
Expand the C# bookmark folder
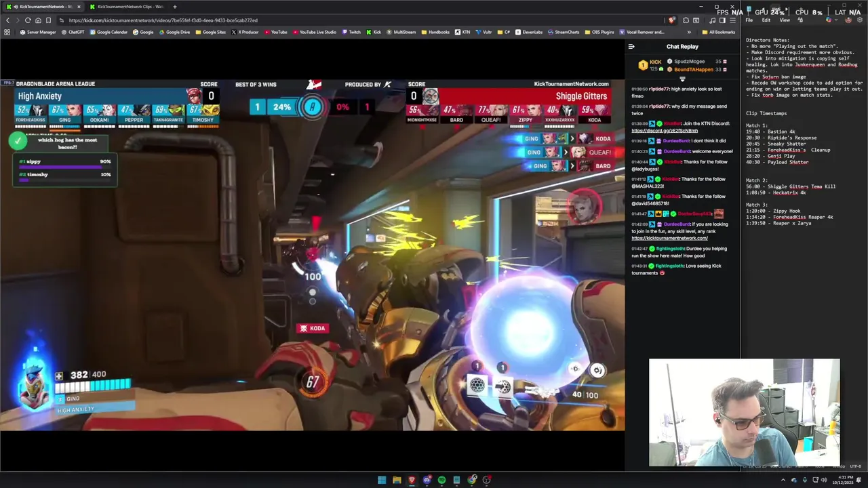point(504,32)
